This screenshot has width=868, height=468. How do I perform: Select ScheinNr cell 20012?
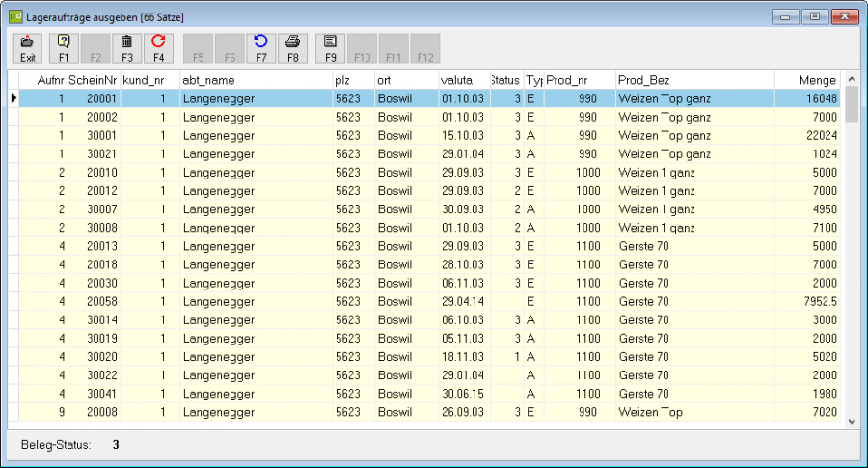(93, 190)
